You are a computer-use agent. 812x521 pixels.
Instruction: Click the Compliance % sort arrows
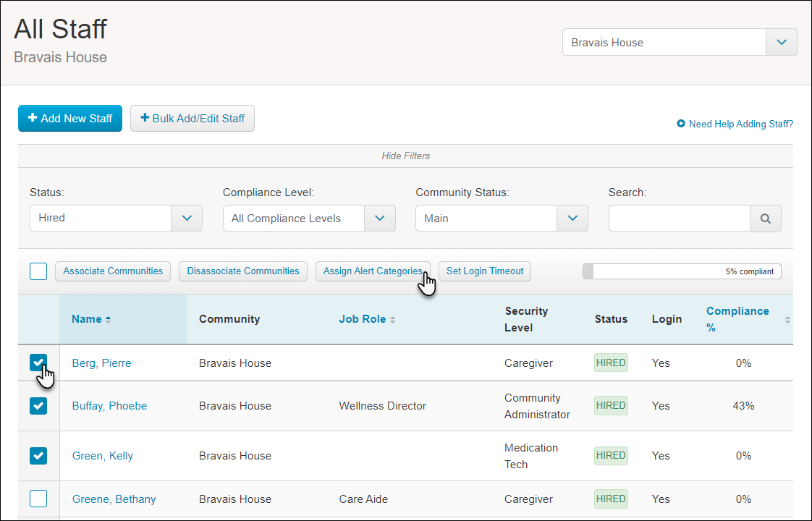(x=787, y=320)
